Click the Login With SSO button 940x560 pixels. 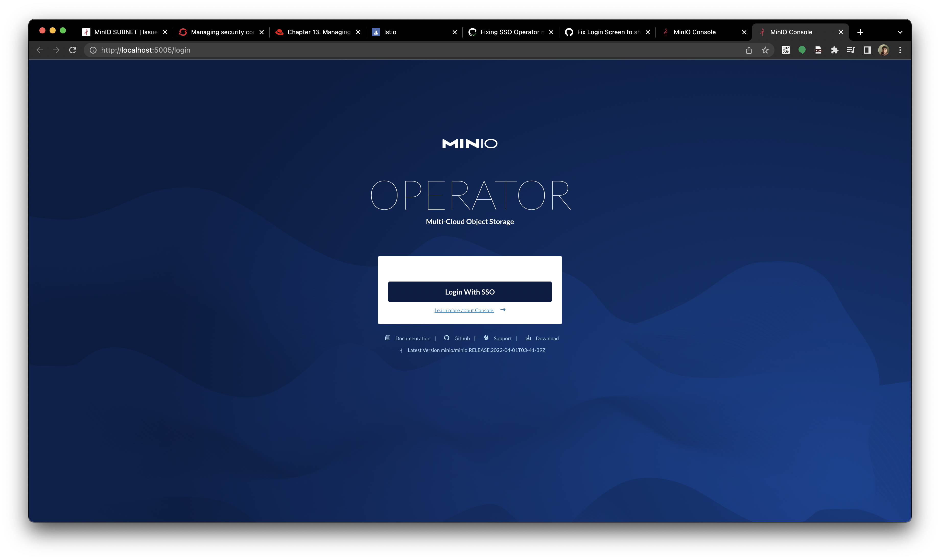[x=469, y=292]
